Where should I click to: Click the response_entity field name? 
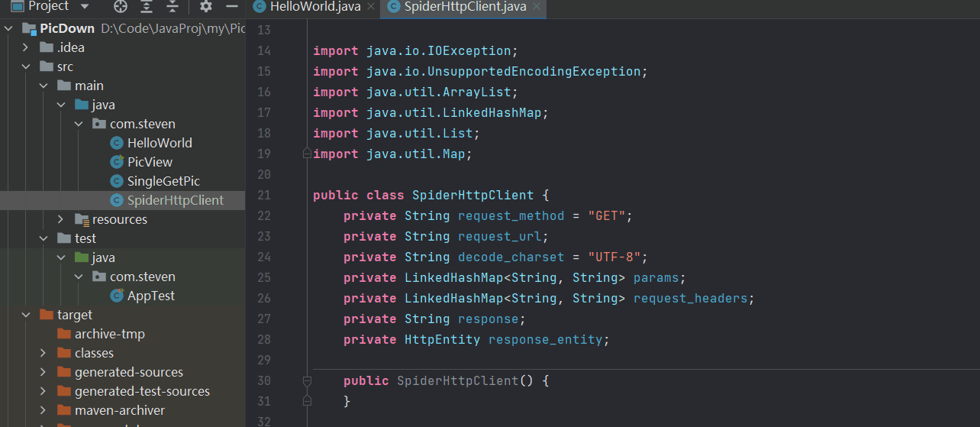pyautogui.click(x=546, y=339)
